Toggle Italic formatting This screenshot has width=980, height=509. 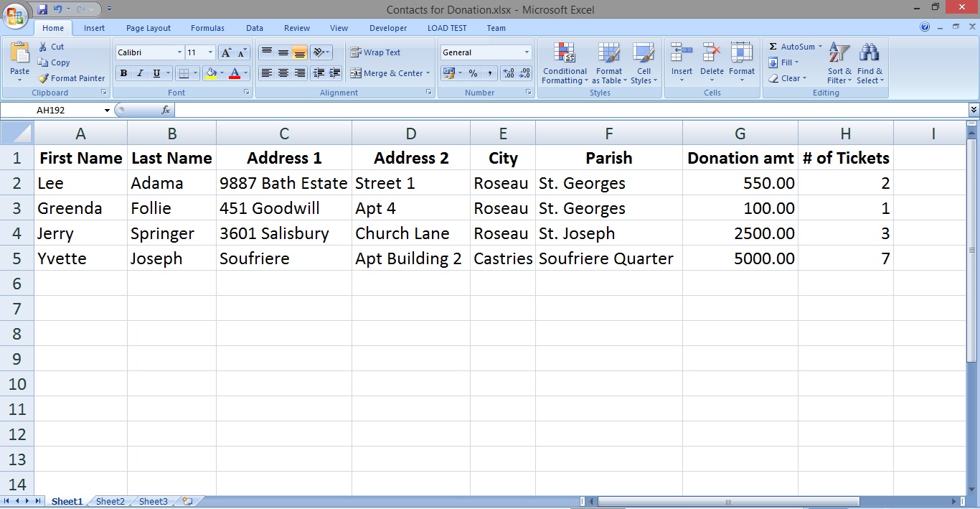click(139, 73)
